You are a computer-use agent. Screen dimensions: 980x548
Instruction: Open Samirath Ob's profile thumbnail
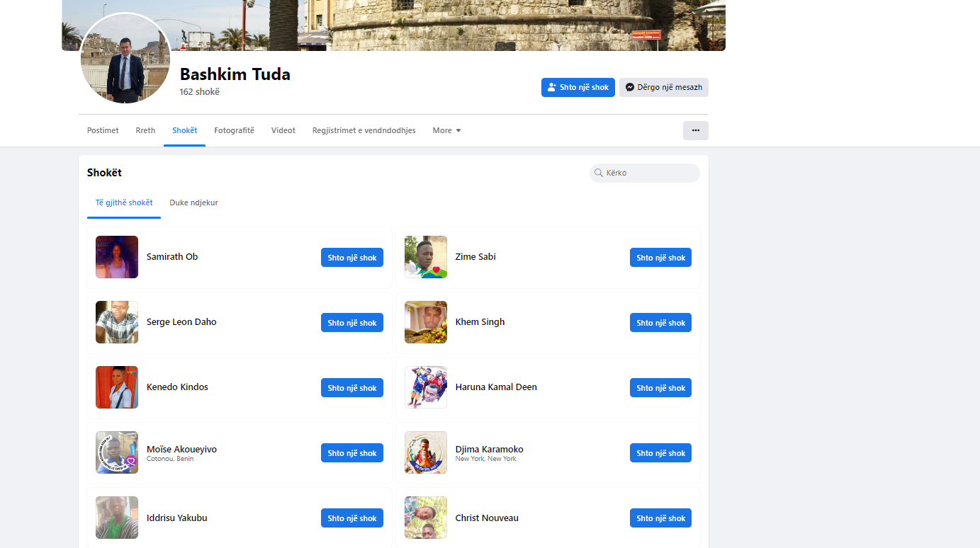click(x=117, y=257)
